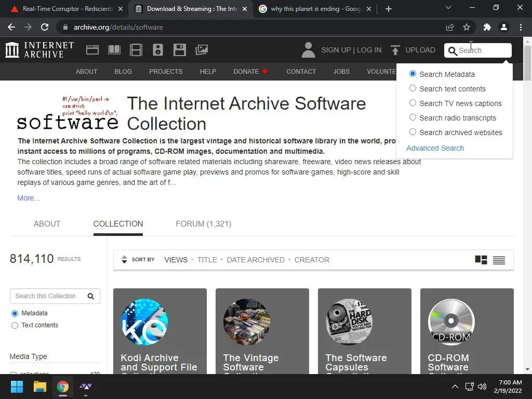The width and height of the screenshot is (532, 399).
Task: Open the Video film-strip icon
Action: point(136,50)
